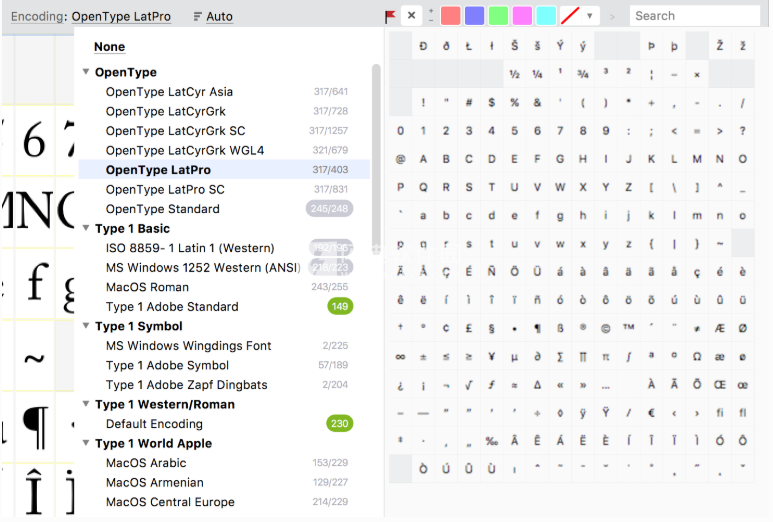Select the inverted question mark ¿ cell
This screenshot has height=522, width=773.
click(x=400, y=384)
